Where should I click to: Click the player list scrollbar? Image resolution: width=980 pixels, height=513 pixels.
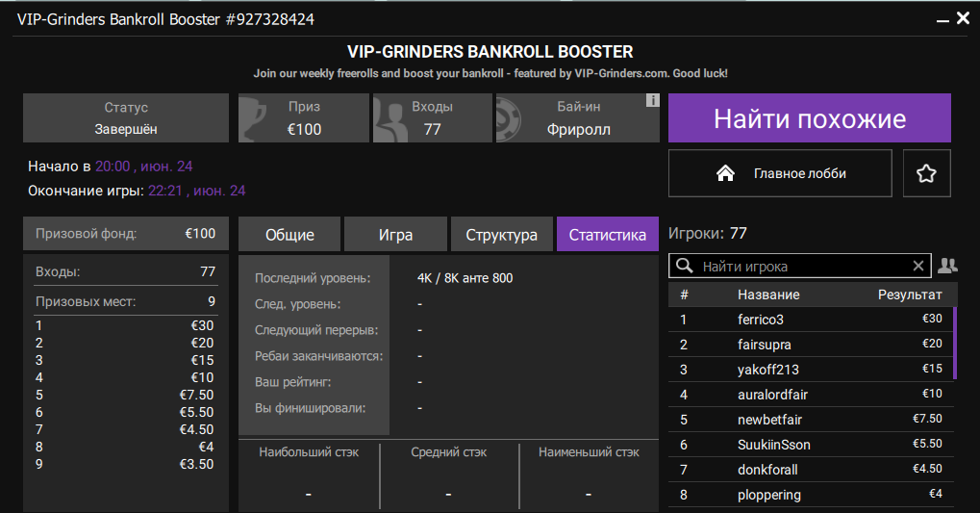point(955,343)
